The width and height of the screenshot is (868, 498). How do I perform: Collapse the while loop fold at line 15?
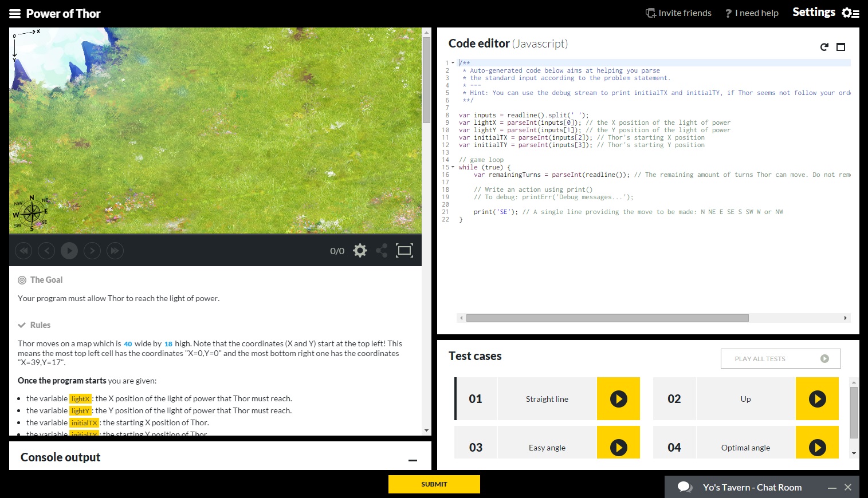(453, 167)
